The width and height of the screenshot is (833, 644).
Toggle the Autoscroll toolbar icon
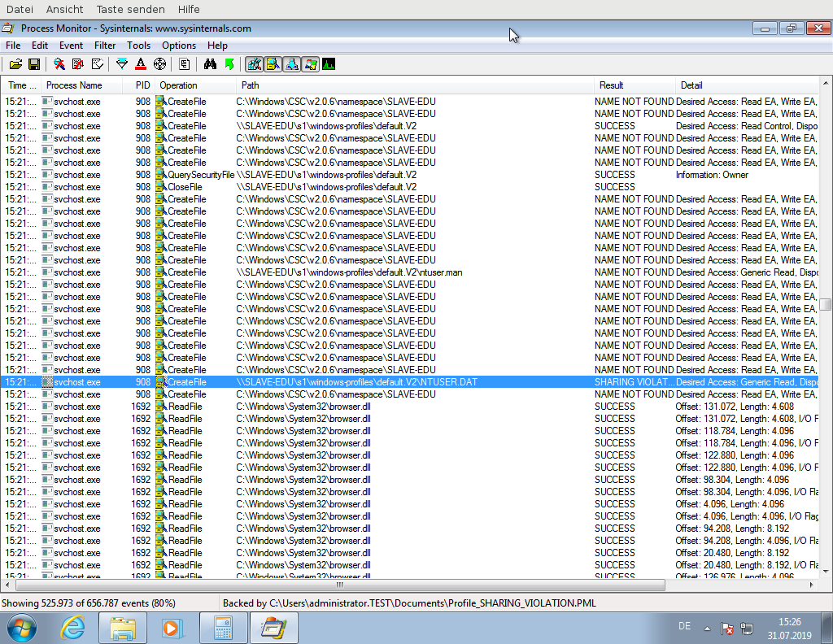pyautogui.click(x=78, y=63)
